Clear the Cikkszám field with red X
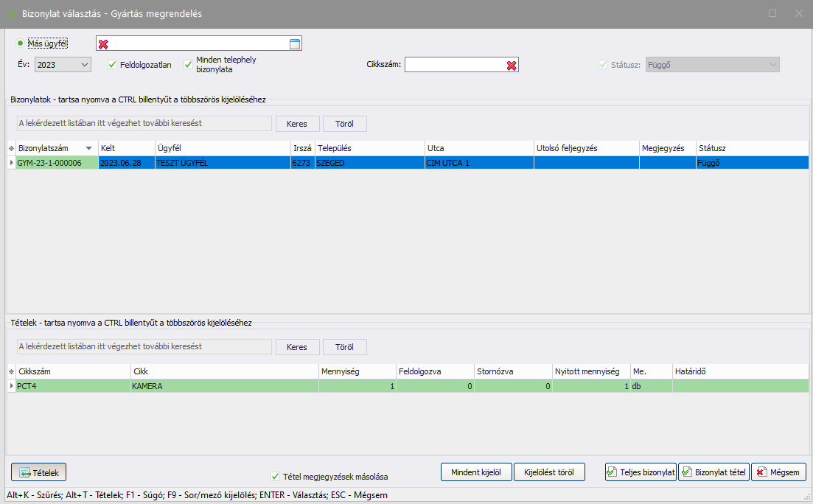813x504 pixels. point(512,65)
